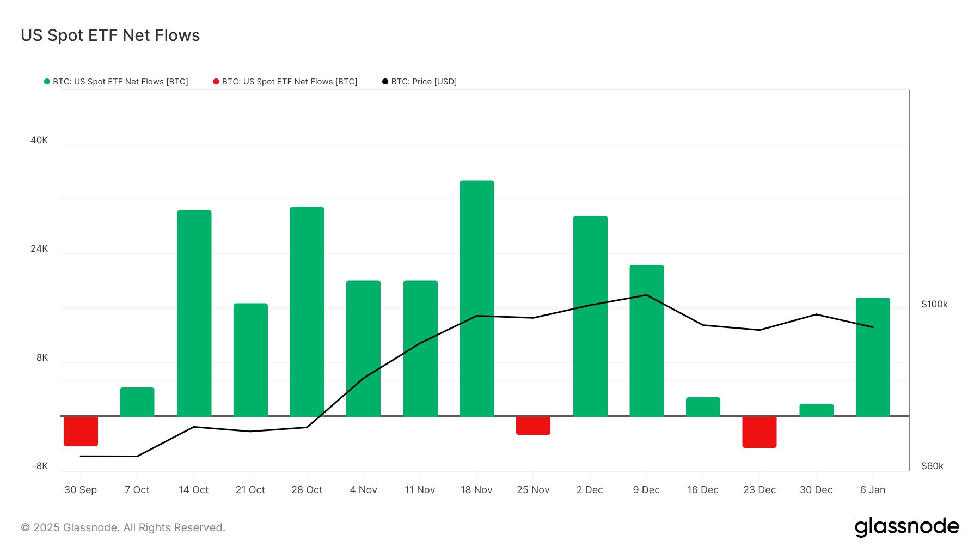Screen dimensions: 980x552
Task: Click the US Spot ETF Net Flows title
Action: (111, 35)
